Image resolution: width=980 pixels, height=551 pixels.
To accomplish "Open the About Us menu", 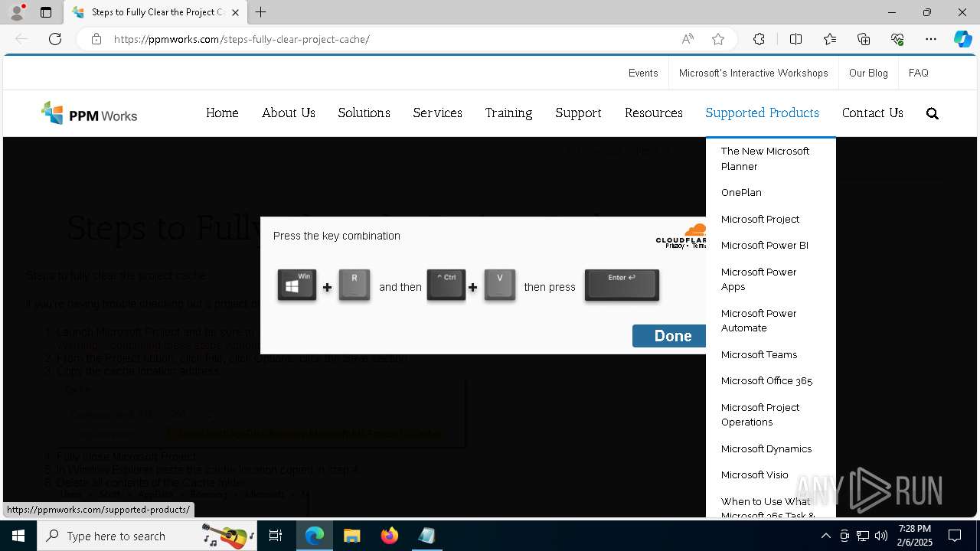I will 288,113.
